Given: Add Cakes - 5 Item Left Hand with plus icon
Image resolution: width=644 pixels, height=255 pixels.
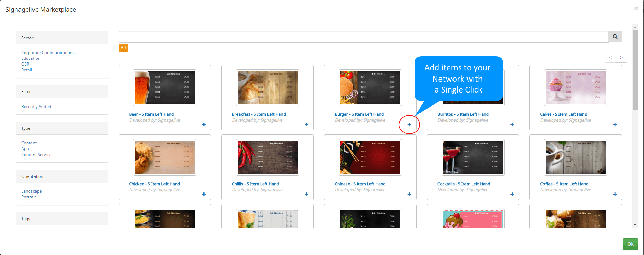Looking at the screenshot, I should coord(615,125).
